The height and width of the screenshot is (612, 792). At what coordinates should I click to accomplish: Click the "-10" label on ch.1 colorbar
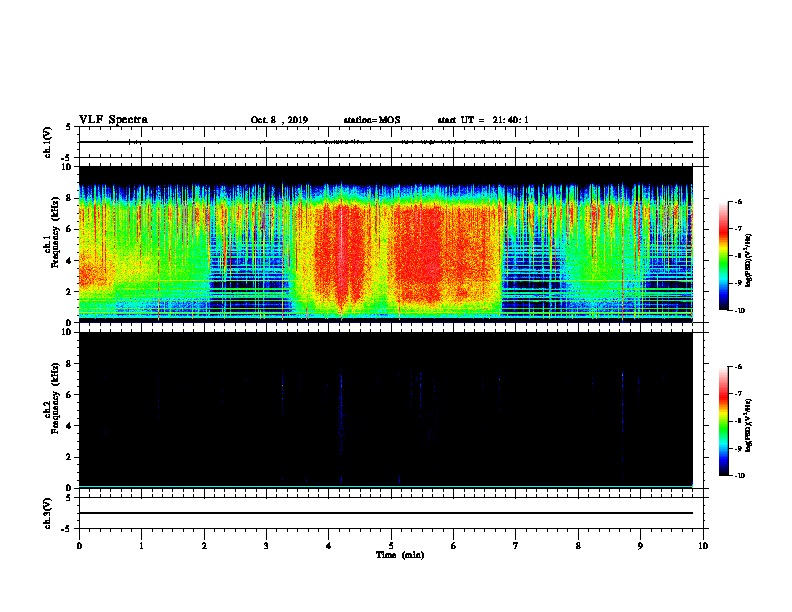click(739, 310)
